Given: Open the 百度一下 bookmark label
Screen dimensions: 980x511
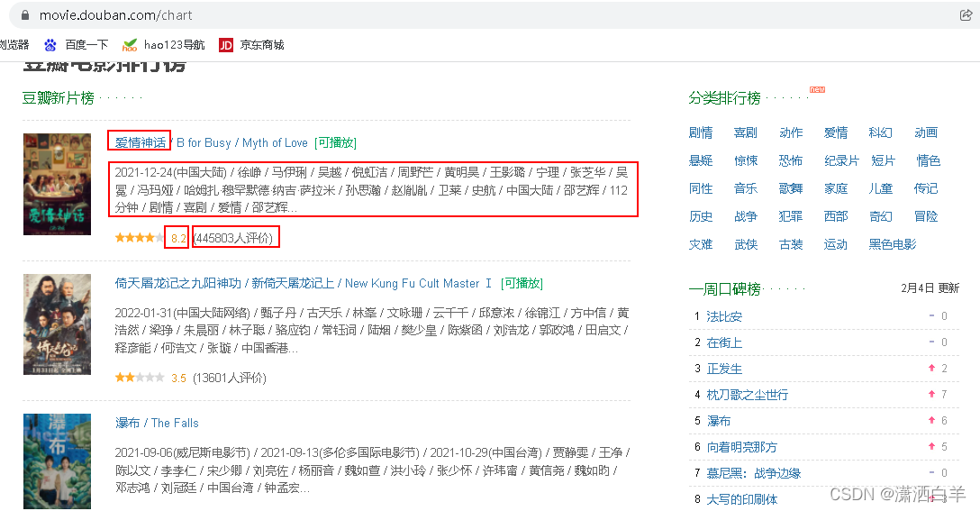Looking at the screenshot, I should point(86,45).
